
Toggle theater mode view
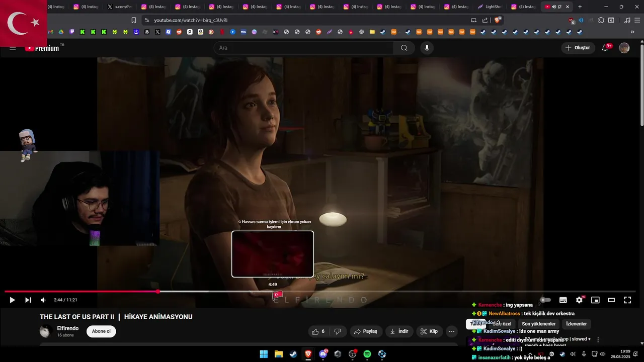[611, 300]
